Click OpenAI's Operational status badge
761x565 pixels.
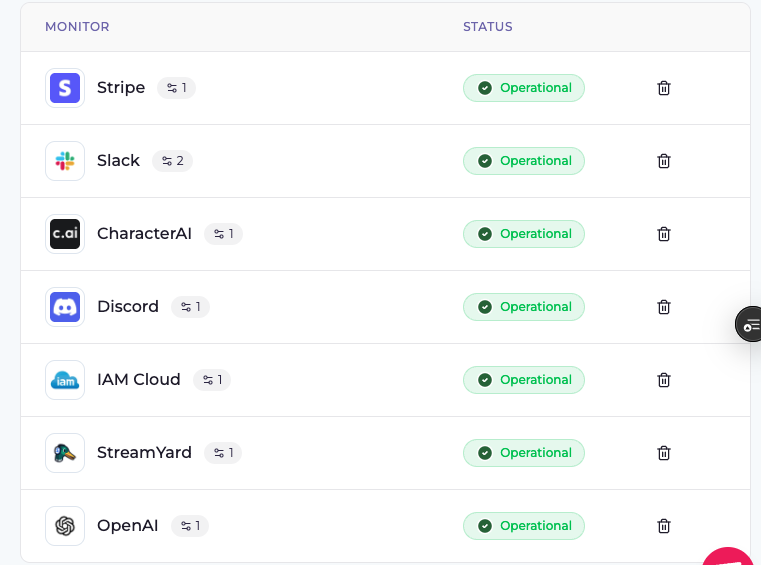pyautogui.click(x=524, y=526)
